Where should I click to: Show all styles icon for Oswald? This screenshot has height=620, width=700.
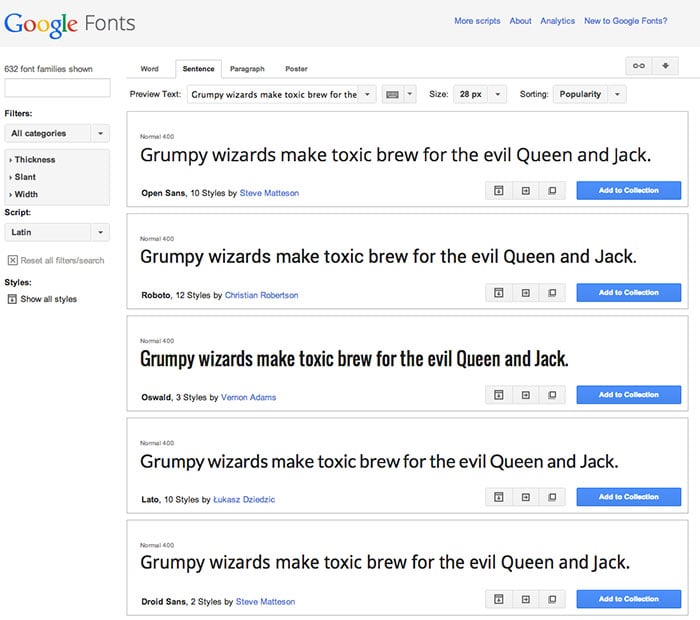(x=499, y=395)
